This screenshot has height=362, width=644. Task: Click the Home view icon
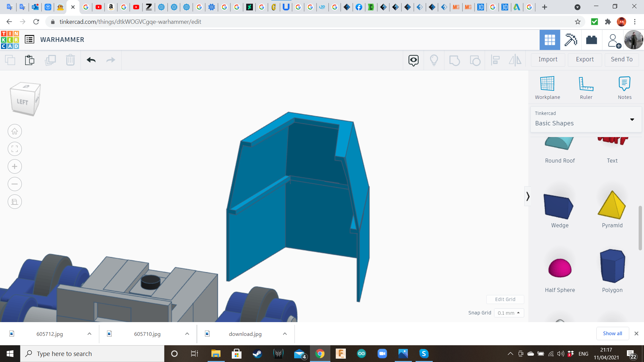coord(15,131)
